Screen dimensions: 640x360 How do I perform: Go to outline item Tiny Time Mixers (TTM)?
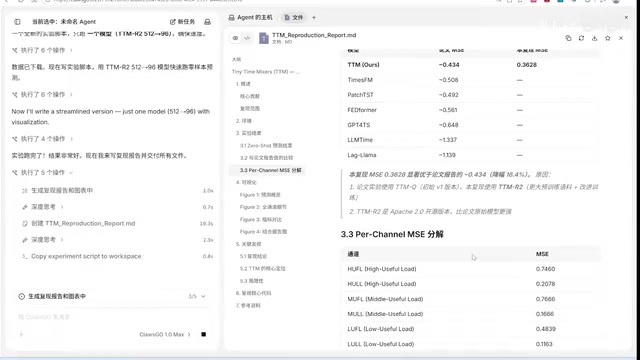coord(266,71)
